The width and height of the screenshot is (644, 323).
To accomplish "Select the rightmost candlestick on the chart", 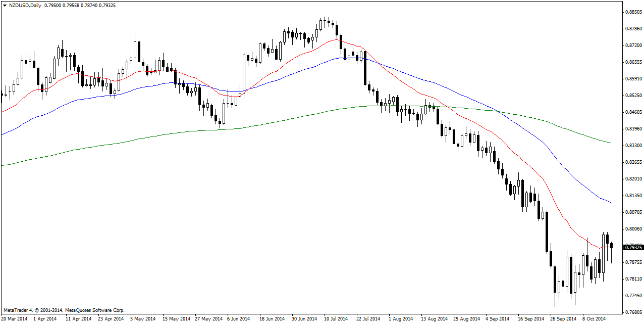I will coord(612,246).
